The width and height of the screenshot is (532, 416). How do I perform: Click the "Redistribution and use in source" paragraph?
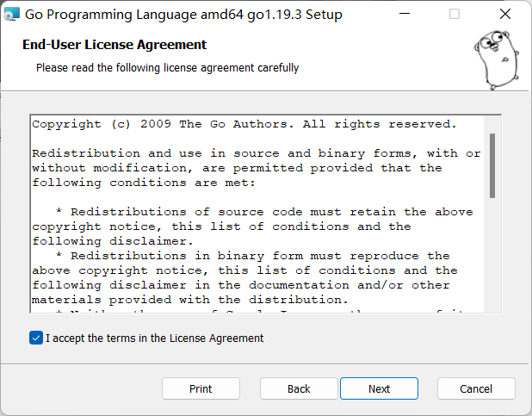pyautogui.click(x=256, y=168)
